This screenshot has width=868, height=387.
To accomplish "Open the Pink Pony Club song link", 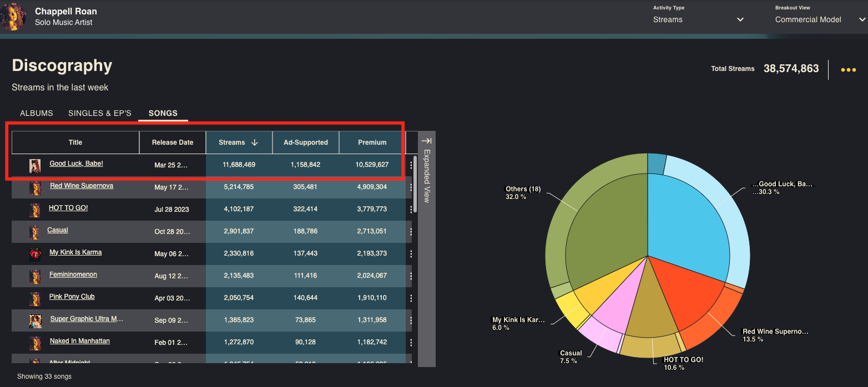I will coord(72,297).
